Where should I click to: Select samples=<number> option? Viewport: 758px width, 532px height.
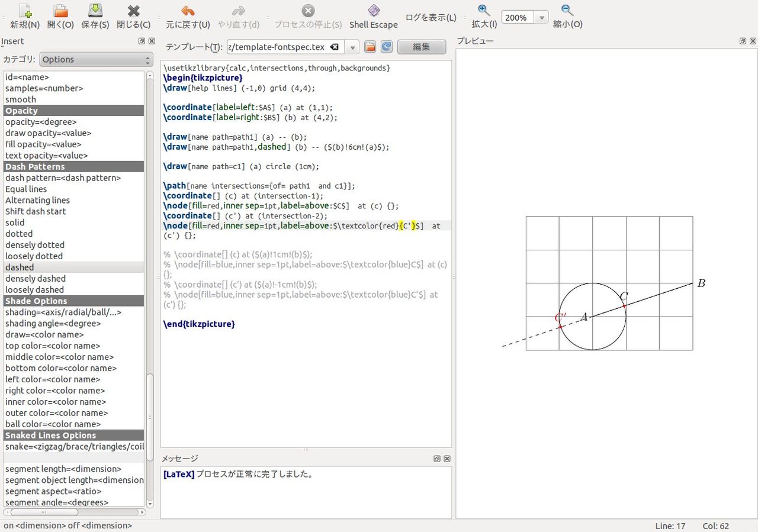click(74, 88)
